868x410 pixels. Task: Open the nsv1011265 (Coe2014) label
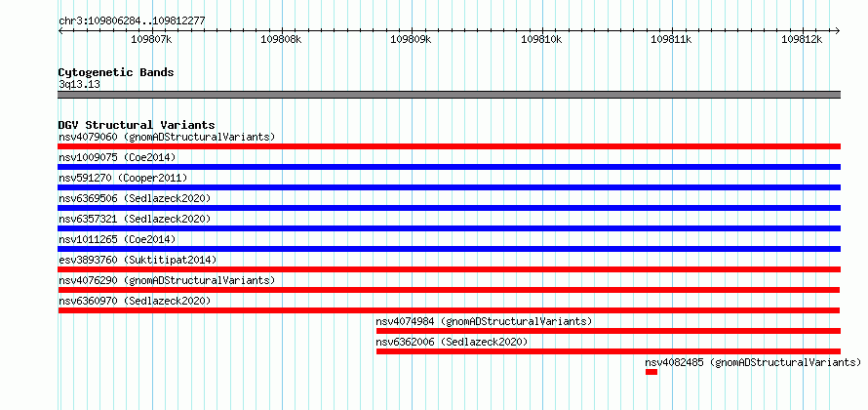pyautogui.click(x=117, y=239)
